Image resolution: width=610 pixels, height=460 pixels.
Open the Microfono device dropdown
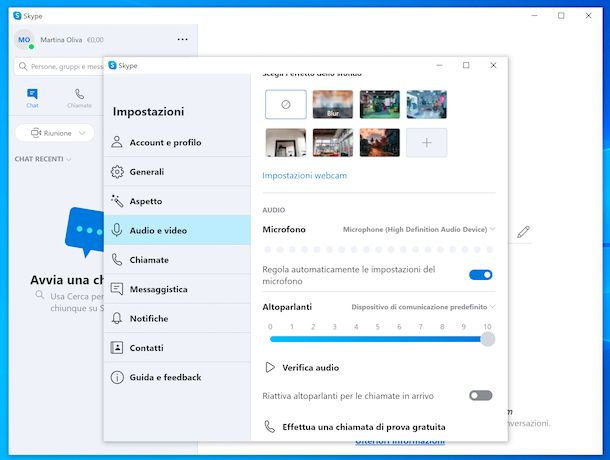pos(419,230)
